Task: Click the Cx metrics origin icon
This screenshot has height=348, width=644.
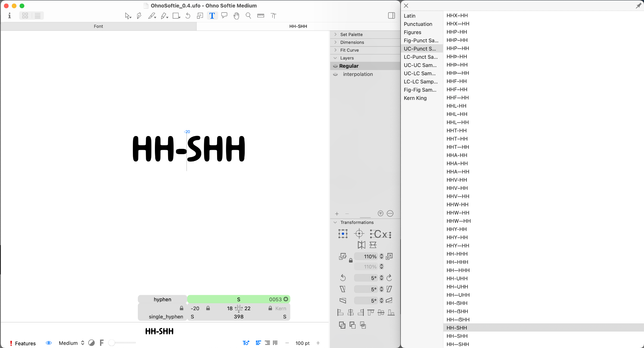Action: tap(381, 234)
